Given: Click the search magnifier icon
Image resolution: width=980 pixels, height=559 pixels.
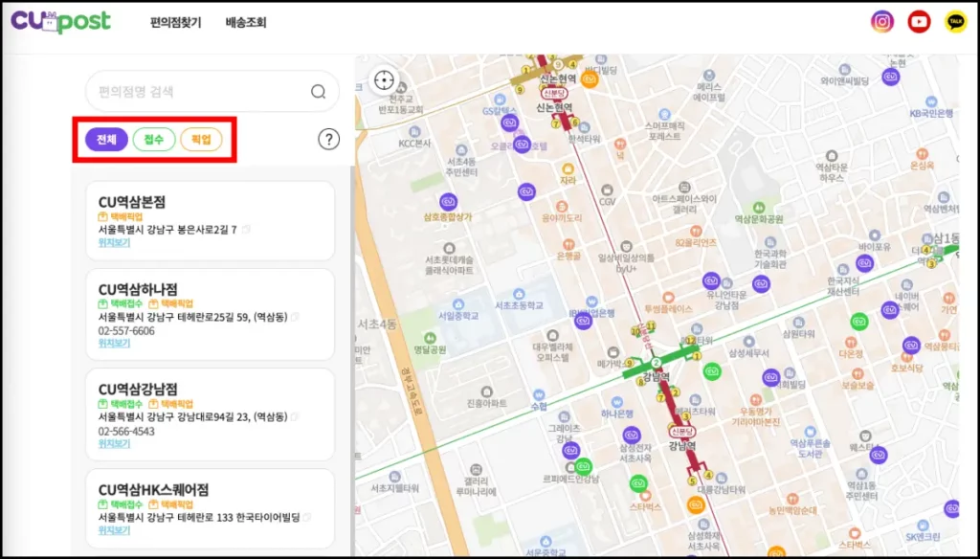Looking at the screenshot, I should pyautogui.click(x=317, y=91).
